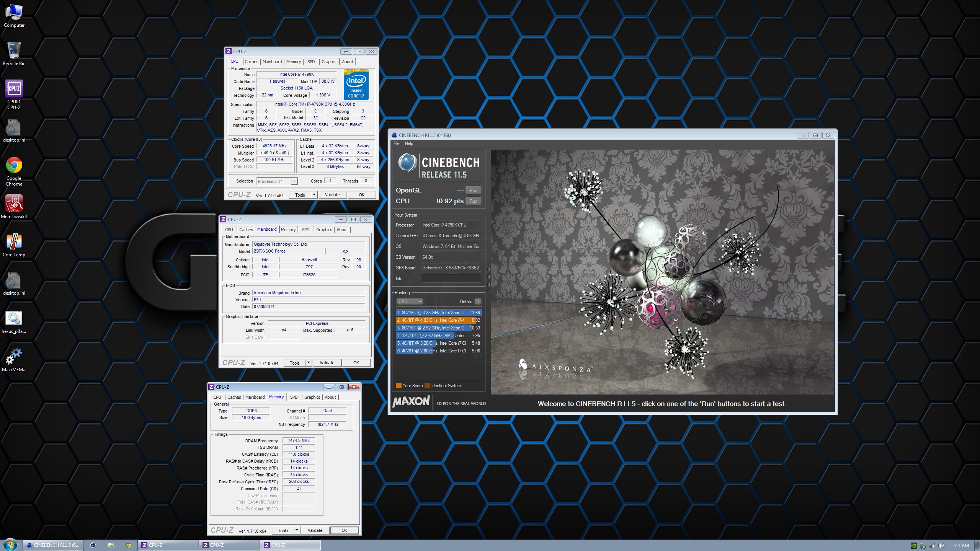Image resolution: width=980 pixels, height=551 pixels.
Task: Open Tools dropdown arrow in CPU-Z Memory window
Action: pos(297,530)
